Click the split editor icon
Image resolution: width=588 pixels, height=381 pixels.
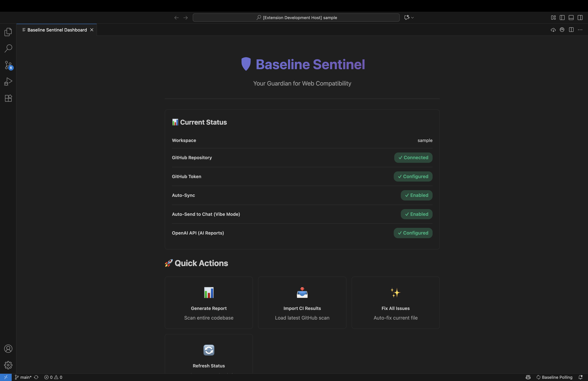pos(571,30)
